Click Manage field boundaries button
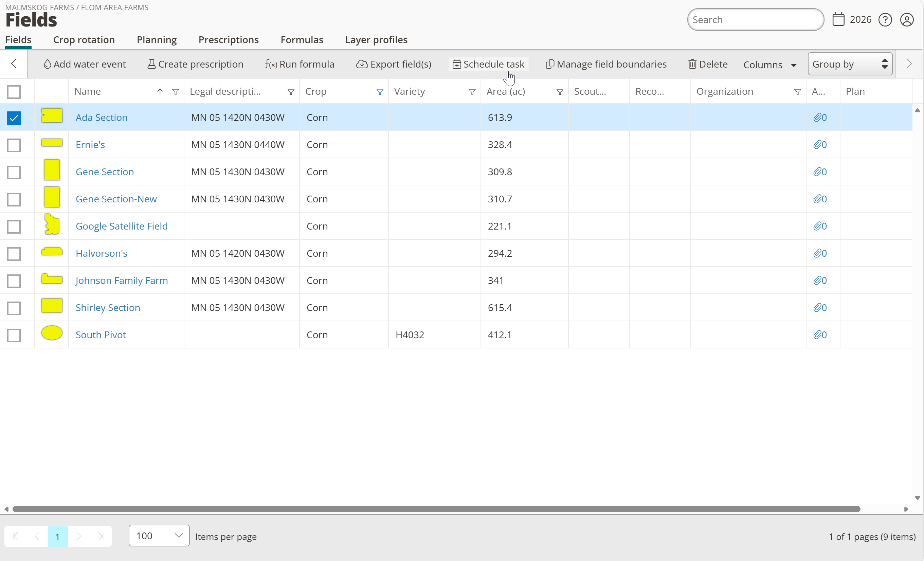924x561 pixels. tap(606, 64)
